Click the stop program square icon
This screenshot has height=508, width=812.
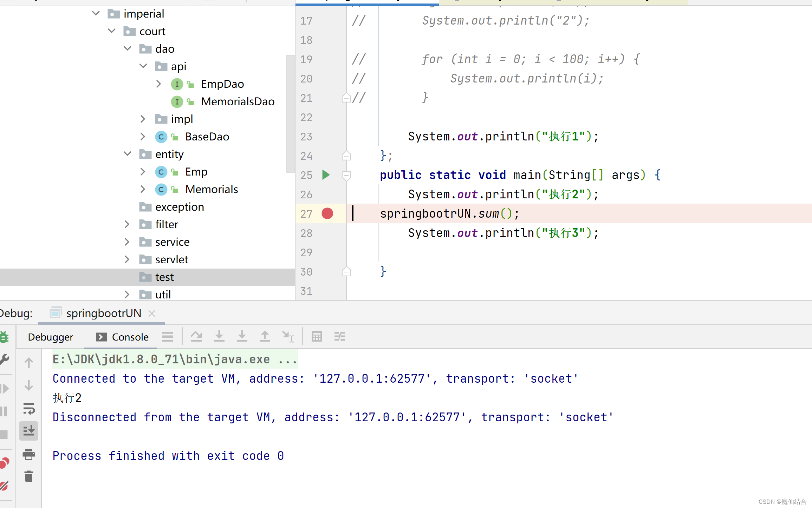tap(4, 434)
